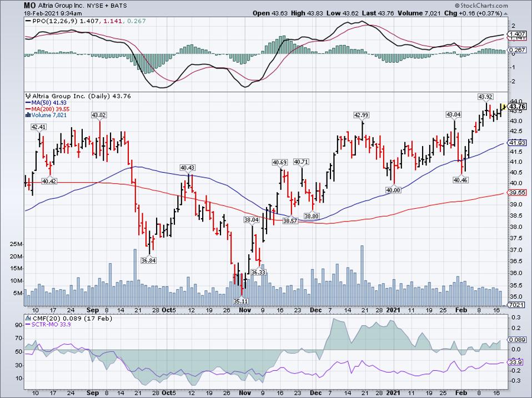Click the 0.089 CMF tag on right axis
This screenshot has height=398, width=532.
[x=518, y=340]
